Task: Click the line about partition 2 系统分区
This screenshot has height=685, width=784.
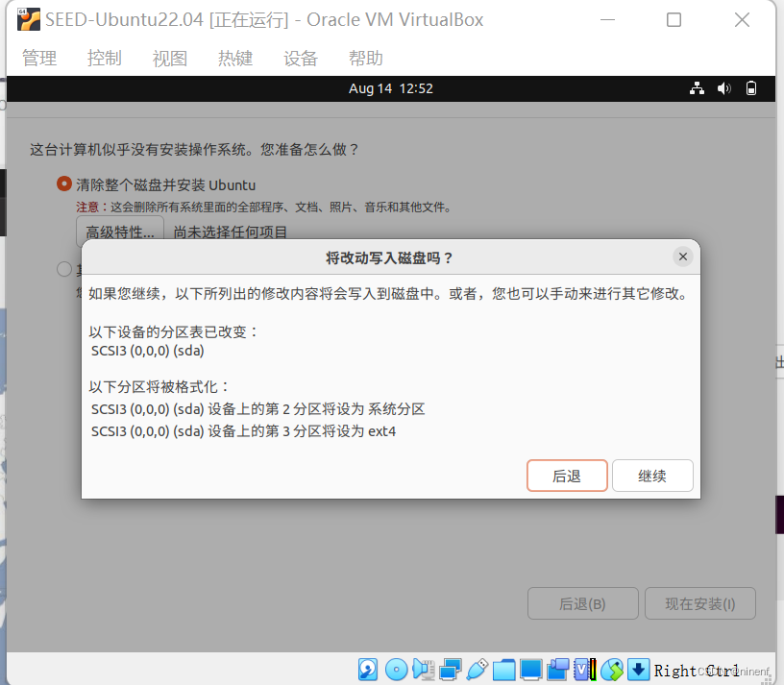Action: pos(258,409)
